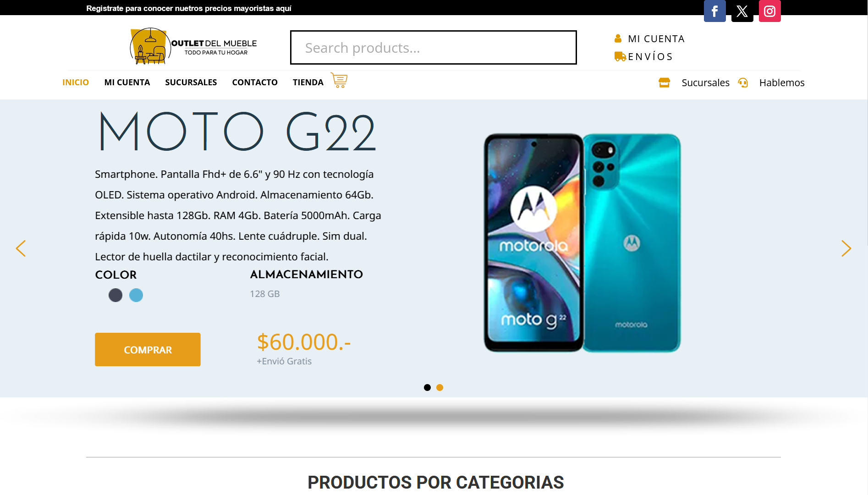Click the shopping cart icon

point(339,80)
